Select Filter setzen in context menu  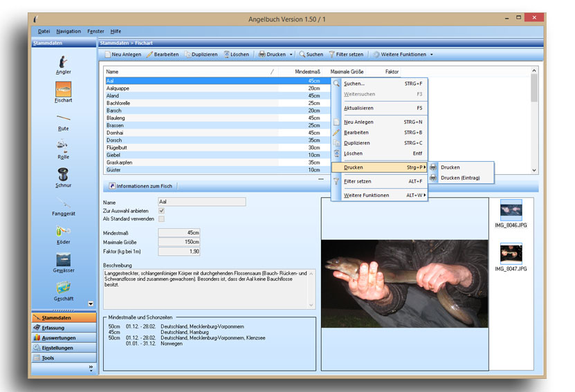point(357,181)
